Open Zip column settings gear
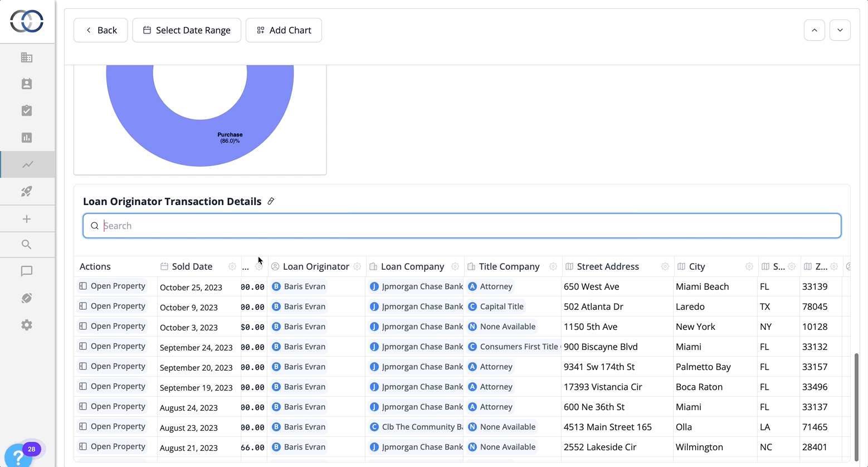Screen dimensions: 868x467 coord(834,266)
